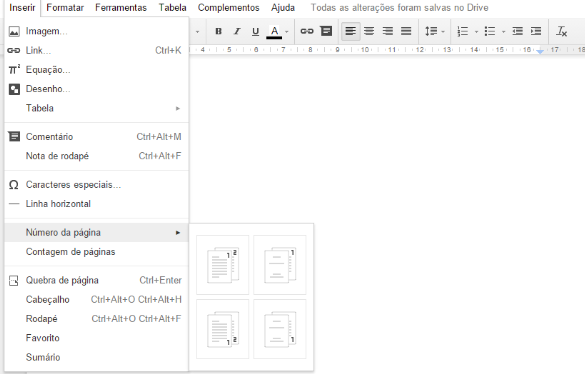Image resolution: width=585 pixels, height=374 pixels.
Task: Click the numbered list icon
Action: pyautogui.click(x=463, y=31)
